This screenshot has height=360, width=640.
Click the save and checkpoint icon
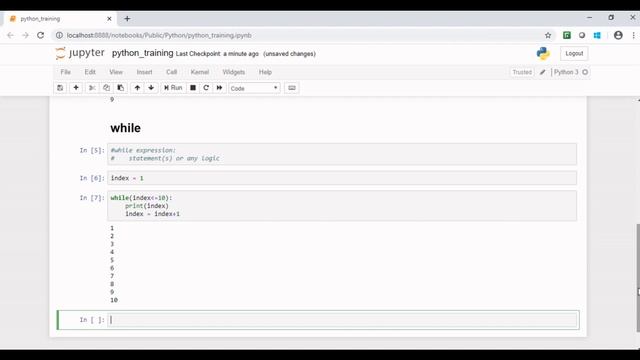coord(60,88)
